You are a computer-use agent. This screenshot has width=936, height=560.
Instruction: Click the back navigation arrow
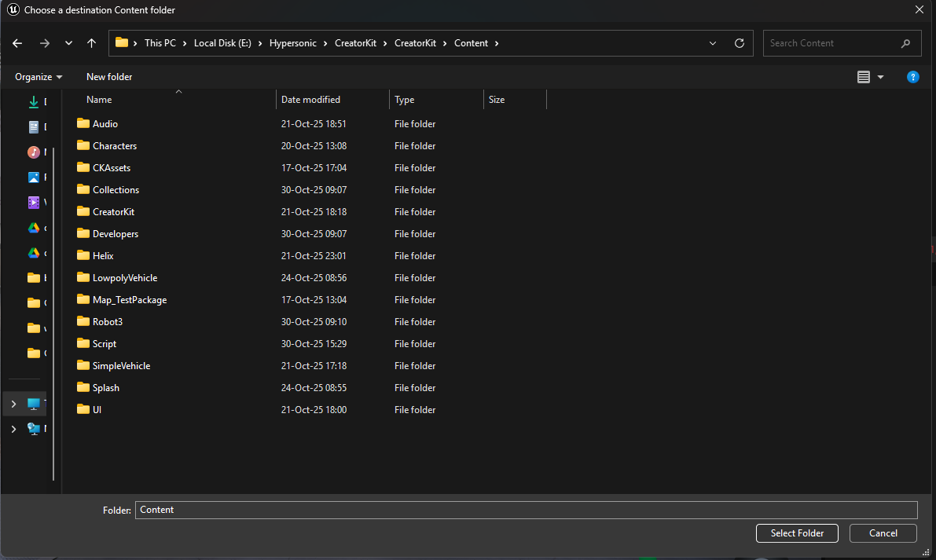click(17, 43)
